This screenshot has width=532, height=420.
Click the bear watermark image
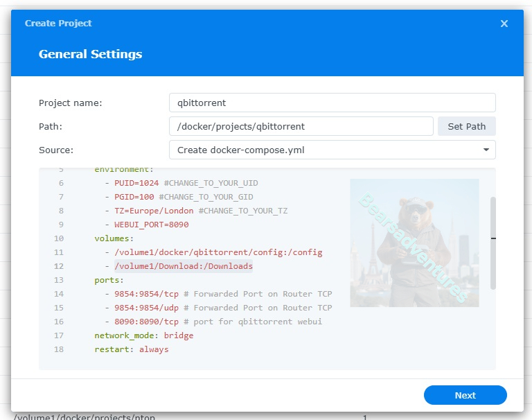click(x=414, y=243)
